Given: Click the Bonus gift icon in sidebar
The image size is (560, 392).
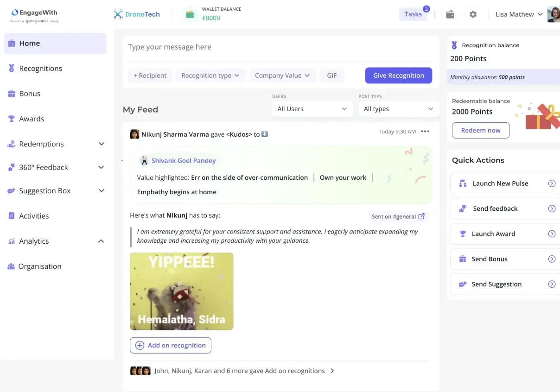Looking at the screenshot, I should coord(12,94).
